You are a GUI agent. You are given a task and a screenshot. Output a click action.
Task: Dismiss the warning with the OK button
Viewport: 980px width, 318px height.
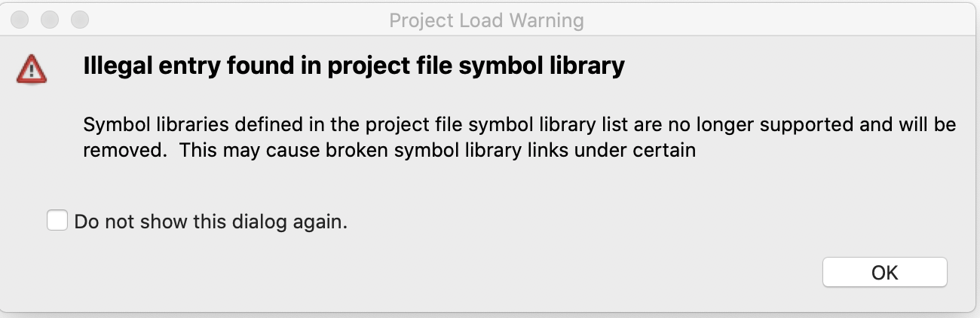[884, 272]
